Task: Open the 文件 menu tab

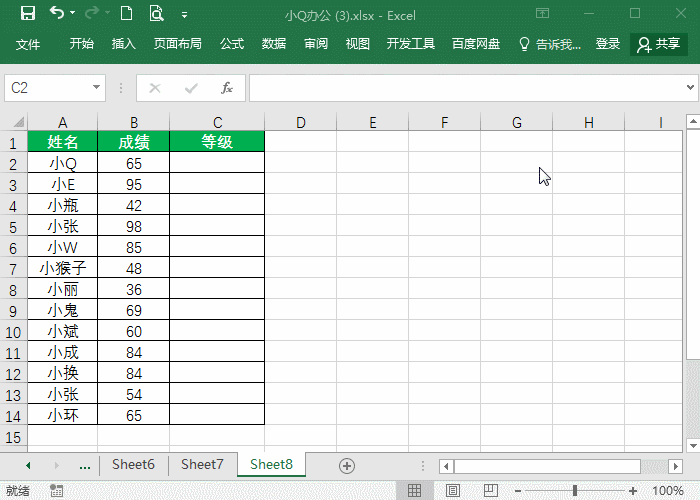Action: pos(28,44)
